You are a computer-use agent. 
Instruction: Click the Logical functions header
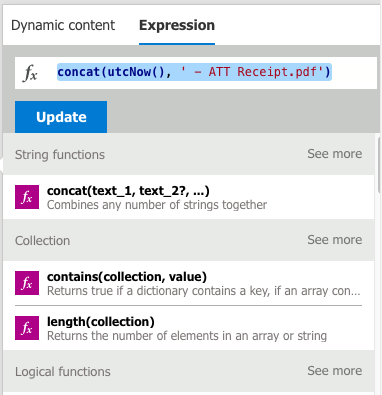coord(63,372)
